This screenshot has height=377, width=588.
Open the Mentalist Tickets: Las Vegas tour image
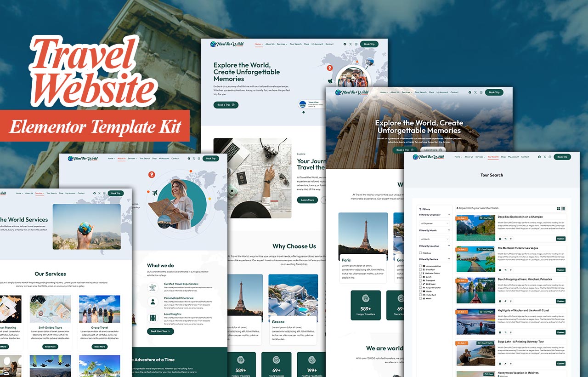(476, 259)
